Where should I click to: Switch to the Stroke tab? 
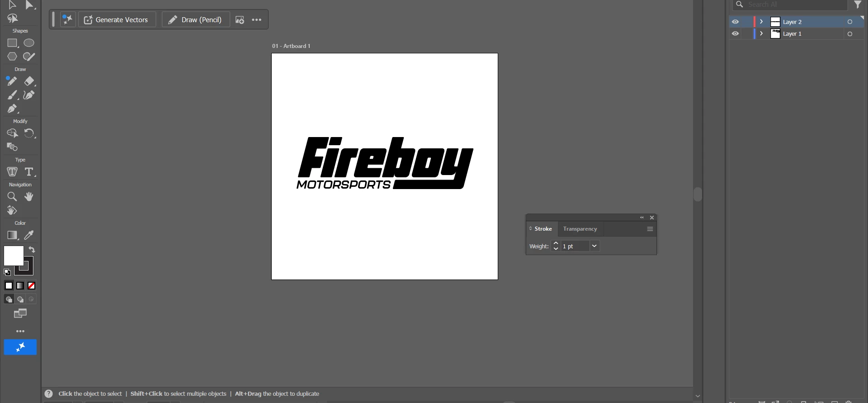click(543, 229)
